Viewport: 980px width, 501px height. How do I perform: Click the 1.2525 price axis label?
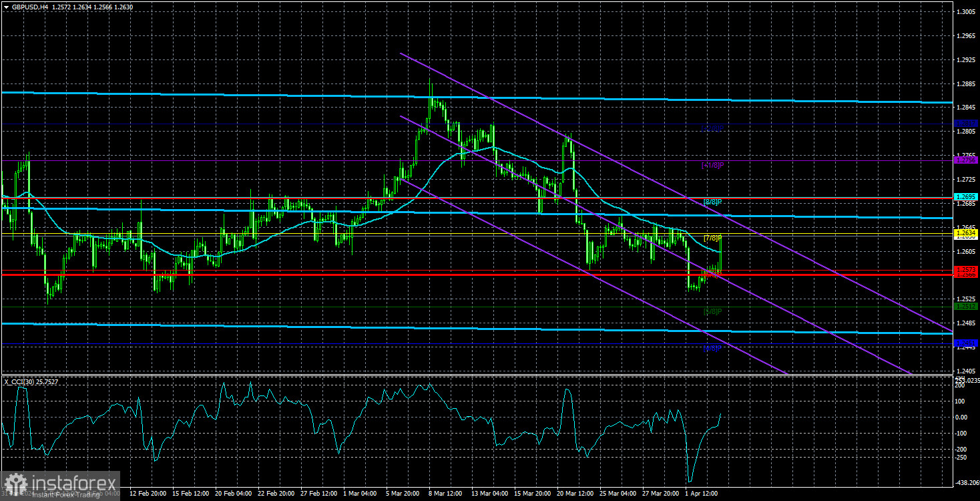tap(965, 299)
